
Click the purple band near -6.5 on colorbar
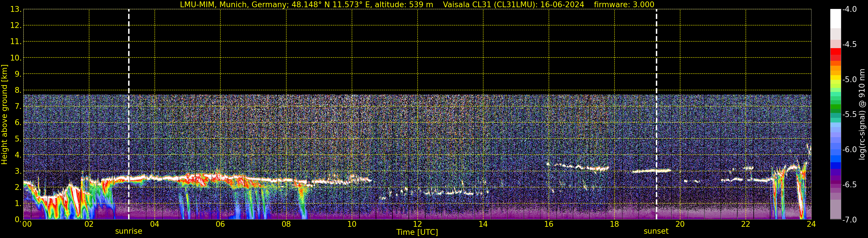[x=835, y=182]
